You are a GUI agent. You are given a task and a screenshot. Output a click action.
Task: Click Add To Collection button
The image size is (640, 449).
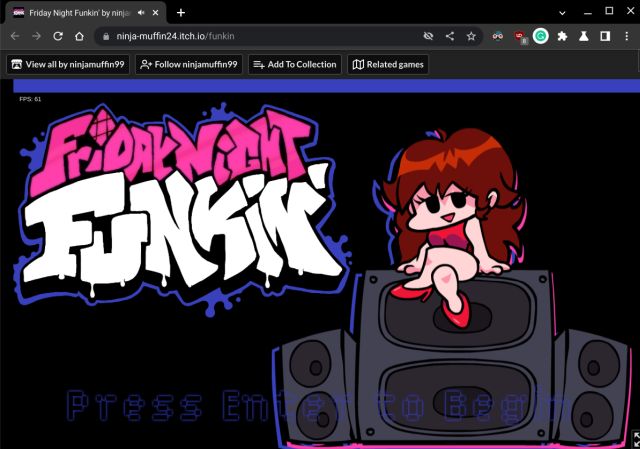[x=295, y=64]
